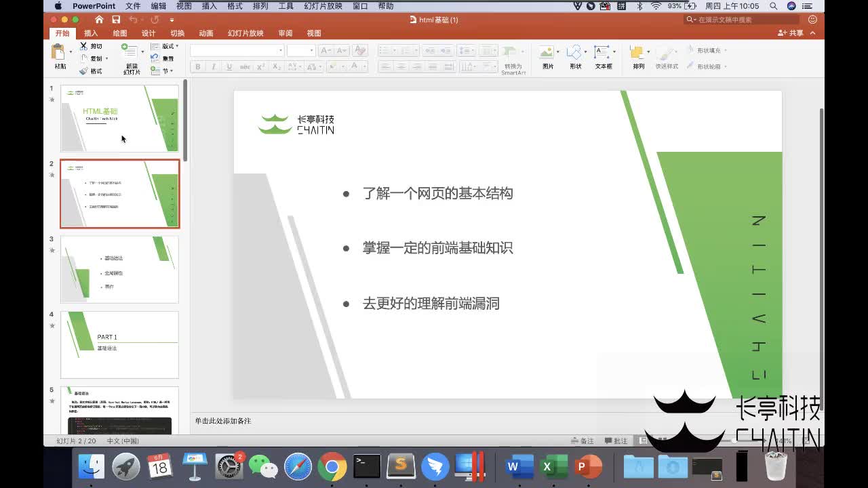Click the smiley feedback icon
The width and height of the screenshot is (868, 488).
812,20
